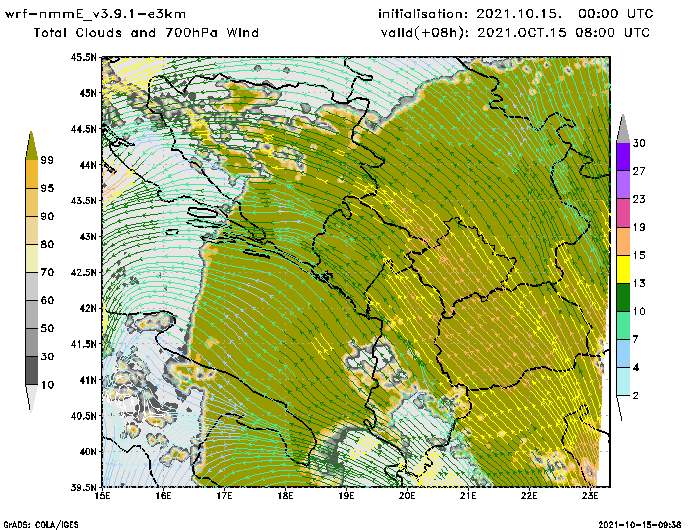Click the gray above-30 wind legend arrow
The height and width of the screenshot is (530, 700).
(x=623, y=129)
